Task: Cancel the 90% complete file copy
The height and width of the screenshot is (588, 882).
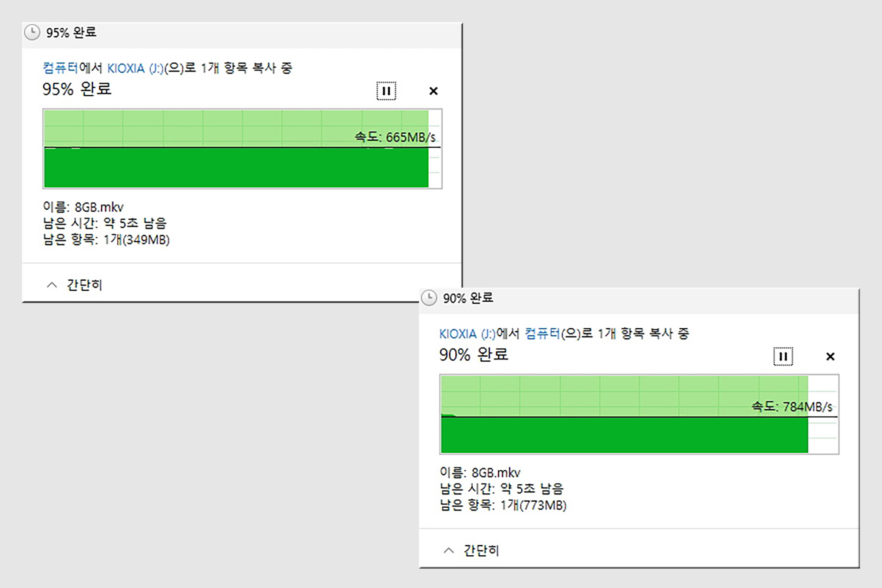Action: coord(830,356)
